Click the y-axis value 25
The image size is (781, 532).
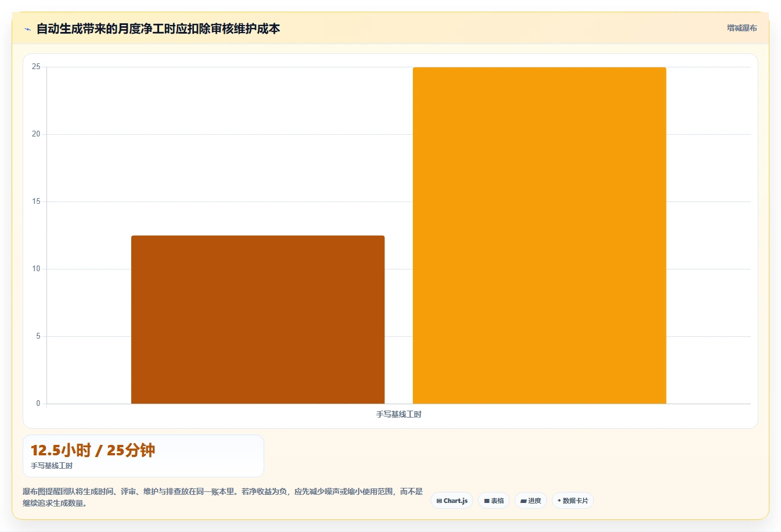[36, 67]
